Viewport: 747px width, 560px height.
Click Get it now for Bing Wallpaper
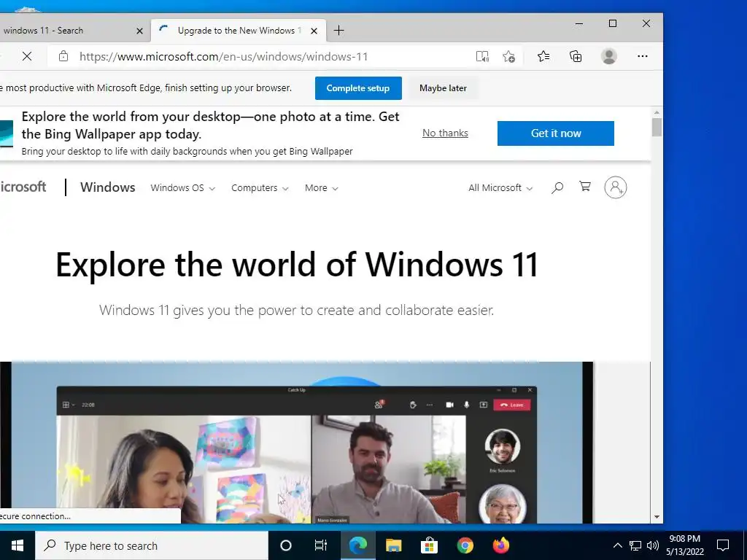pyautogui.click(x=555, y=133)
